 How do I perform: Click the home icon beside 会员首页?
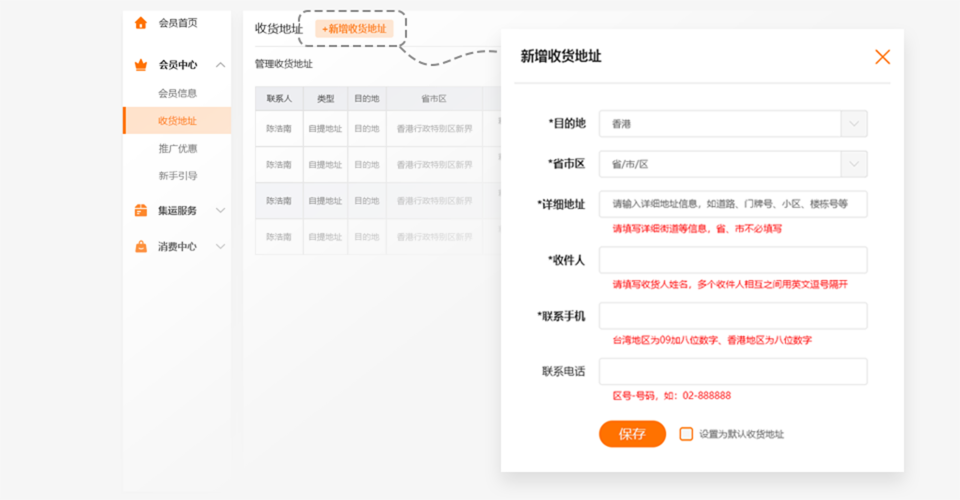(x=140, y=23)
